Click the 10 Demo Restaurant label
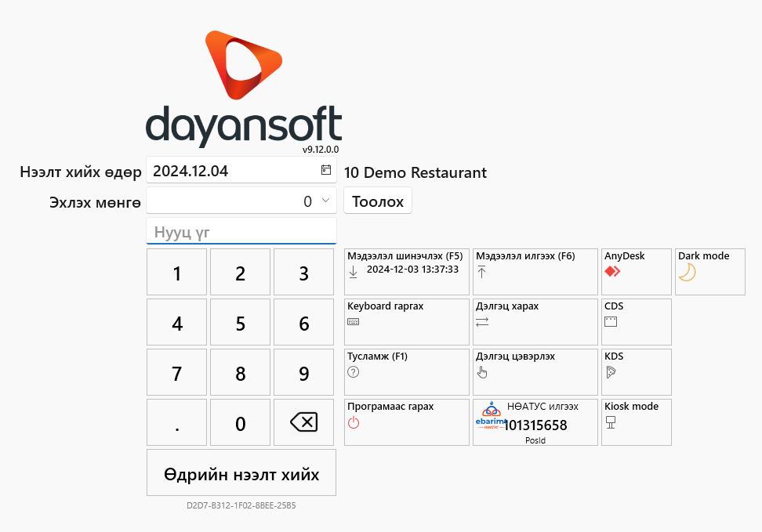The width and height of the screenshot is (762, 532). 415,172
